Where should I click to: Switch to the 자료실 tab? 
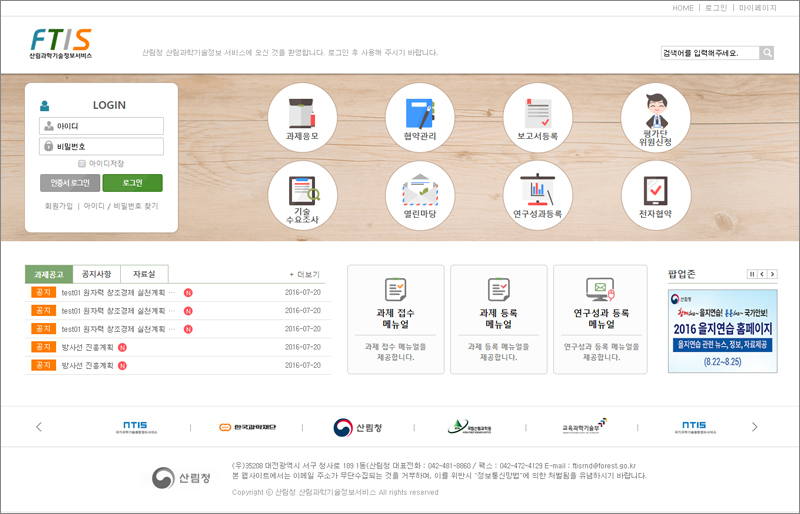click(x=144, y=274)
